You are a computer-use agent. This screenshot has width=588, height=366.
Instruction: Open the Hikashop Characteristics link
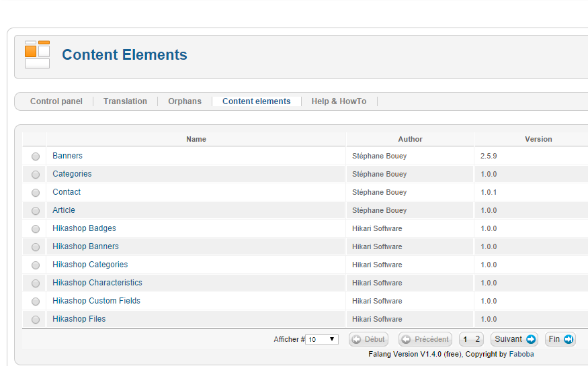(97, 283)
